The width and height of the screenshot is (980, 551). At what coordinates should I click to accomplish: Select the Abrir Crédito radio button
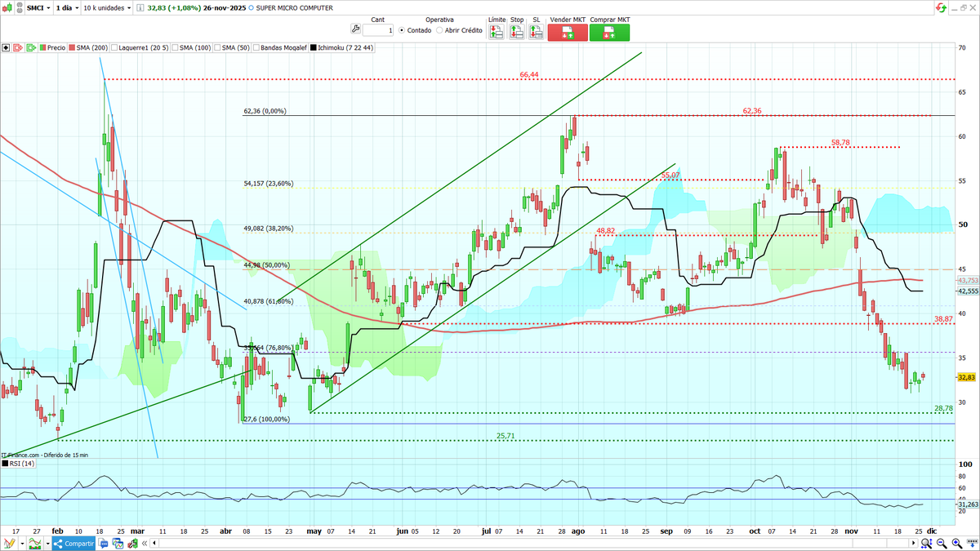click(439, 30)
